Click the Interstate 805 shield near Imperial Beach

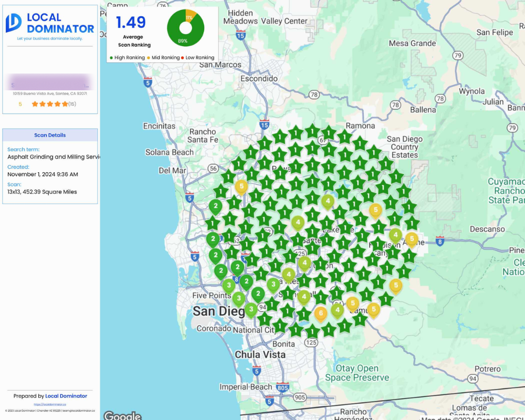(282, 387)
